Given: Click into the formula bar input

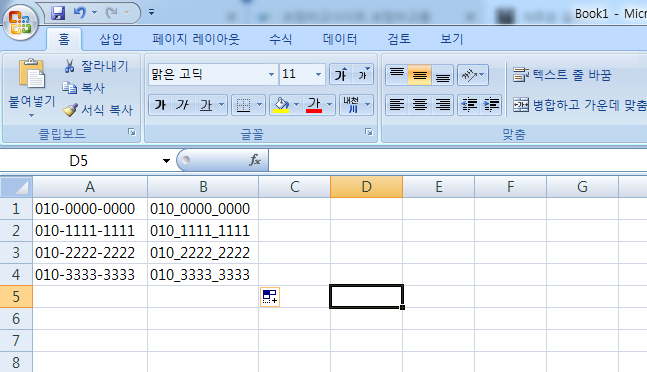Looking at the screenshot, I should tap(457, 160).
